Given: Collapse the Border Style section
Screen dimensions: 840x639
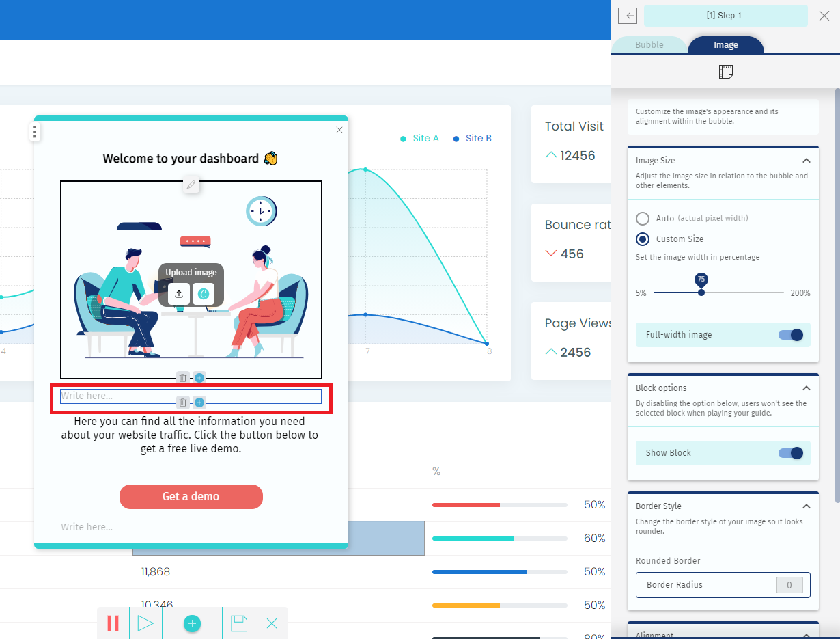Looking at the screenshot, I should (806, 506).
